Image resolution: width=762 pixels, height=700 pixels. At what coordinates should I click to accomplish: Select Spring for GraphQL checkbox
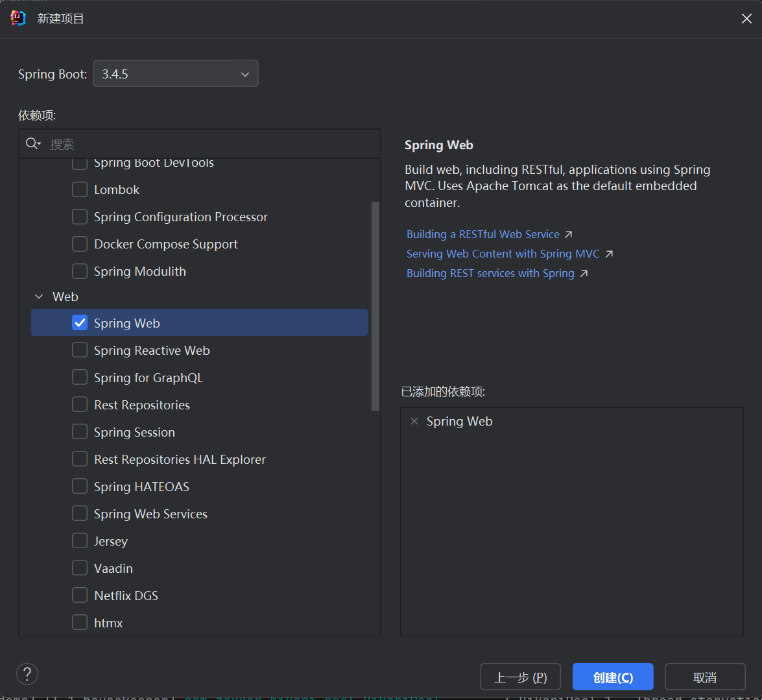[x=80, y=377]
